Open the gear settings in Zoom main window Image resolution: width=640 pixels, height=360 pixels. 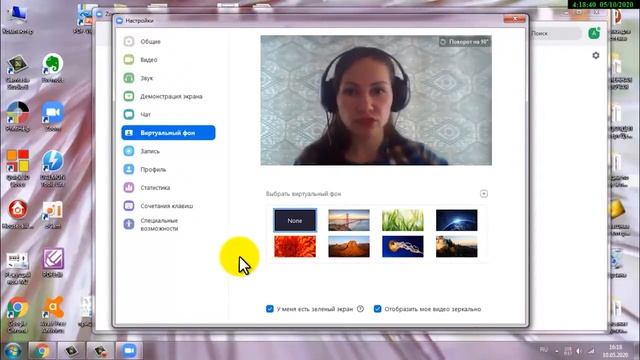tap(596, 55)
